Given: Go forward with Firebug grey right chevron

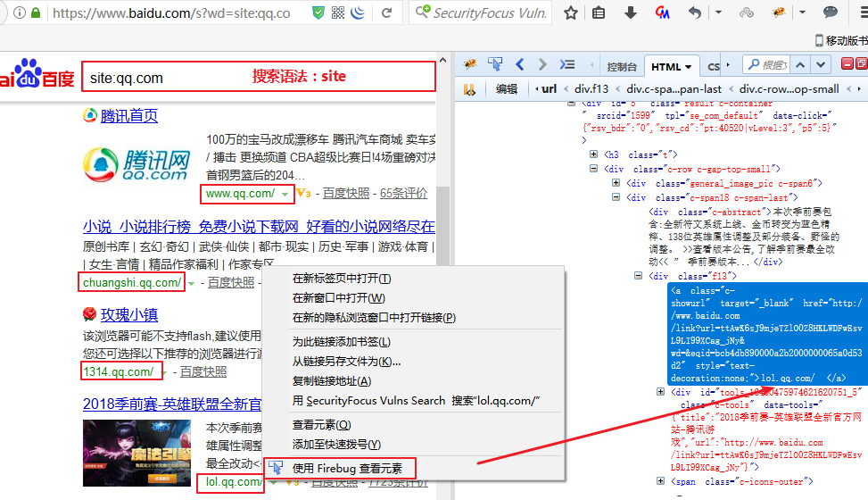Looking at the screenshot, I should pos(542,64).
